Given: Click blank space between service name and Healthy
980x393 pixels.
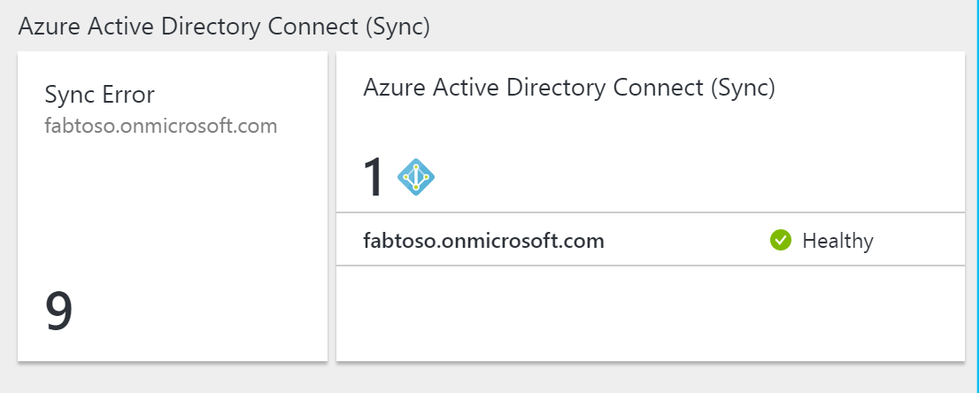Looking at the screenshot, I should [x=686, y=240].
